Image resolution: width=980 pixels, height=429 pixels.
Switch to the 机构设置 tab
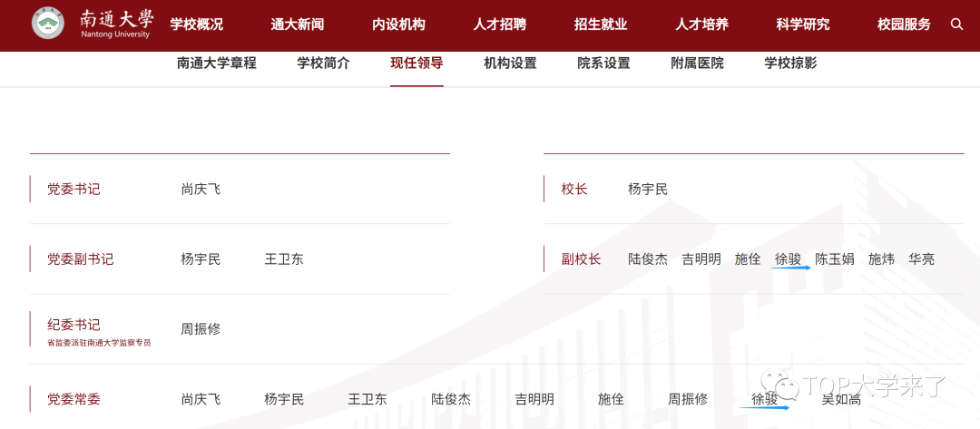coord(510,63)
